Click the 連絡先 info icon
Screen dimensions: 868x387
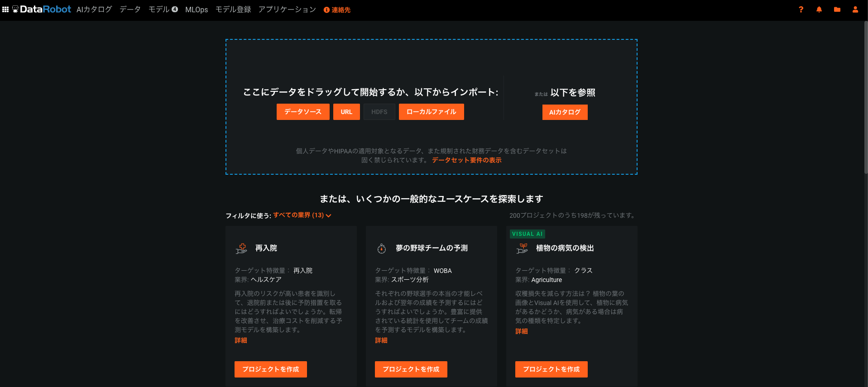(326, 10)
